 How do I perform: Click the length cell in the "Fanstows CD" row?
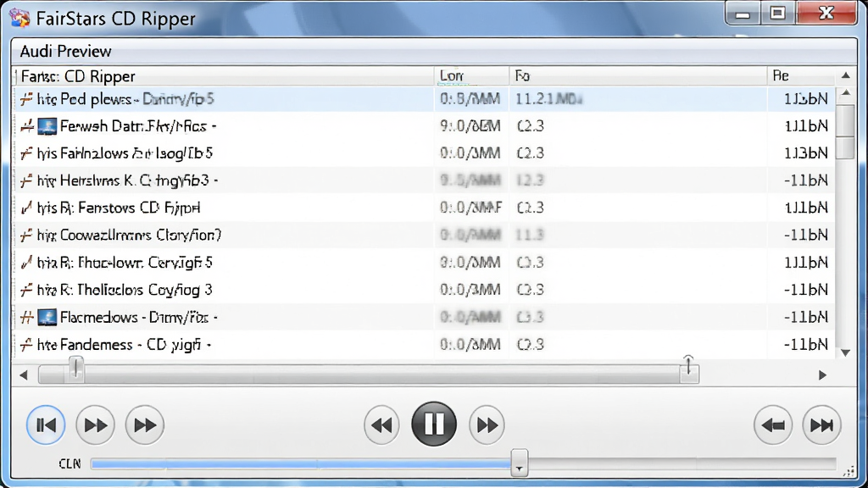[471, 208]
